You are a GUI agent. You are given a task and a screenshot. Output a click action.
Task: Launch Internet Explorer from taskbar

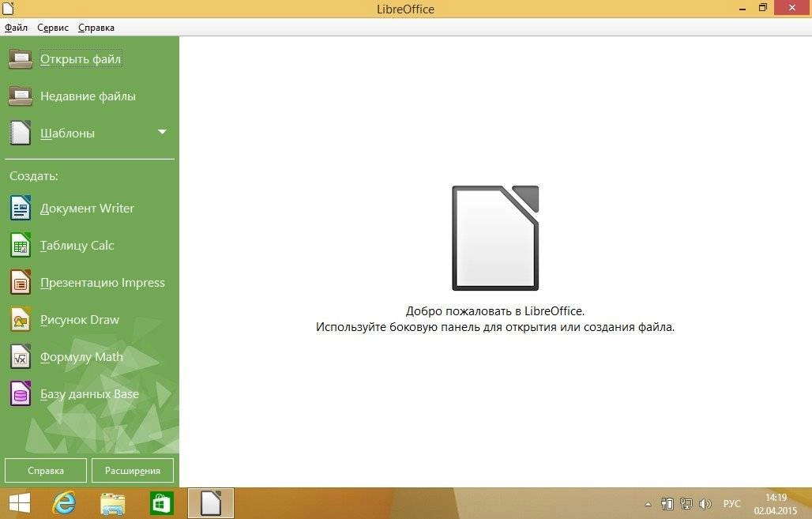[64, 503]
